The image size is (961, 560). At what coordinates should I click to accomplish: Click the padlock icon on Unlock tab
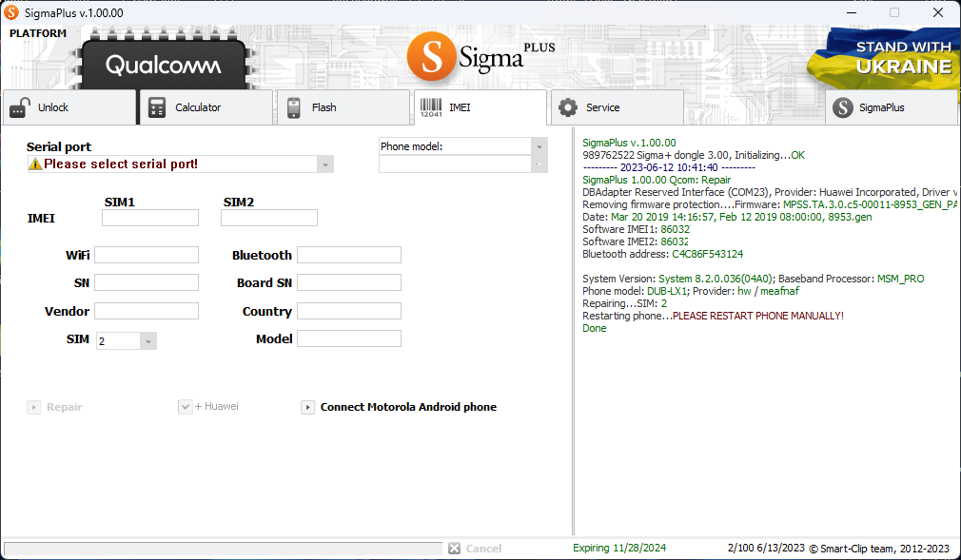click(x=20, y=107)
